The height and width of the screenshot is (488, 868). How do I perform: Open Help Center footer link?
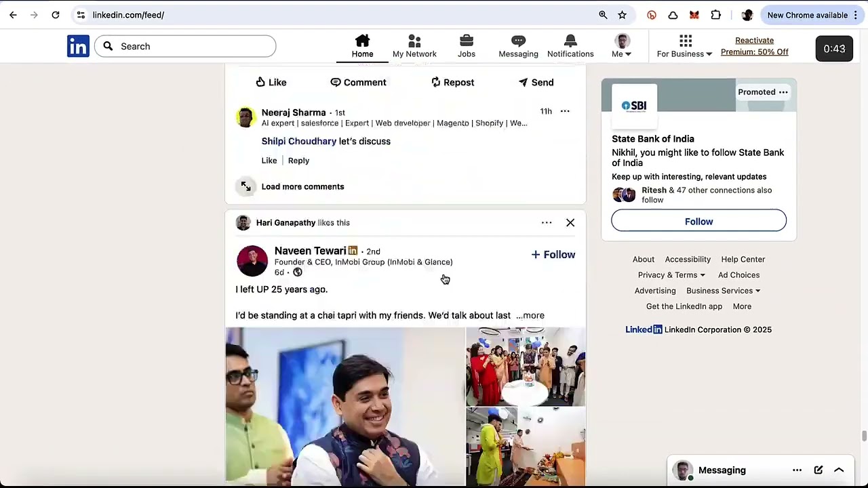coord(743,259)
